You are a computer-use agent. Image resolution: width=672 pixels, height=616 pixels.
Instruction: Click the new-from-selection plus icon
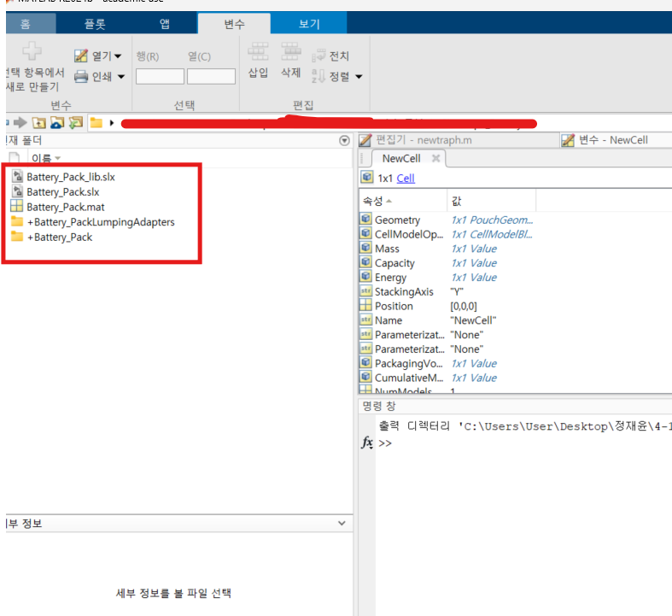[32, 51]
